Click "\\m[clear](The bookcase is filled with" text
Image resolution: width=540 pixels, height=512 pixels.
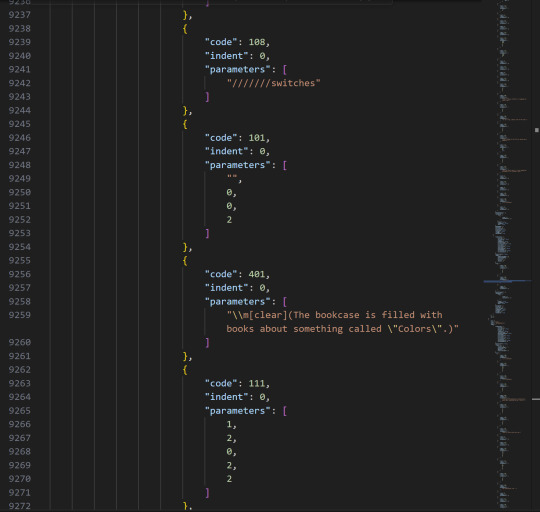point(334,315)
